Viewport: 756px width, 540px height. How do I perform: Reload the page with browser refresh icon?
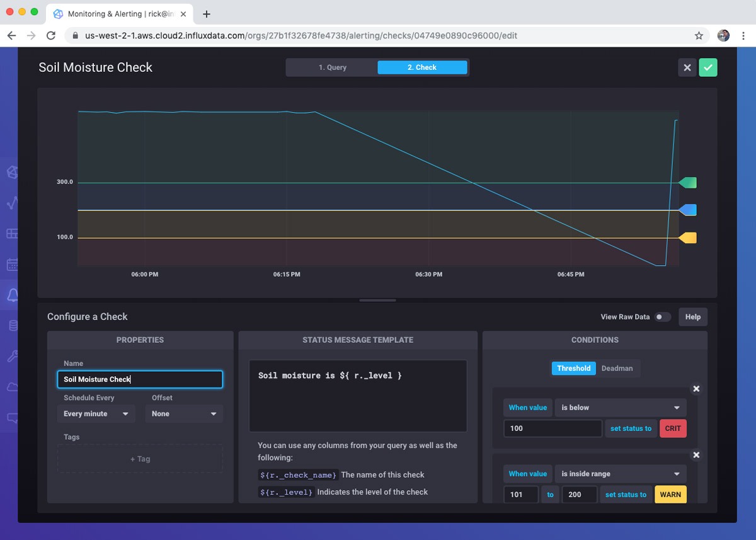(51, 36)
